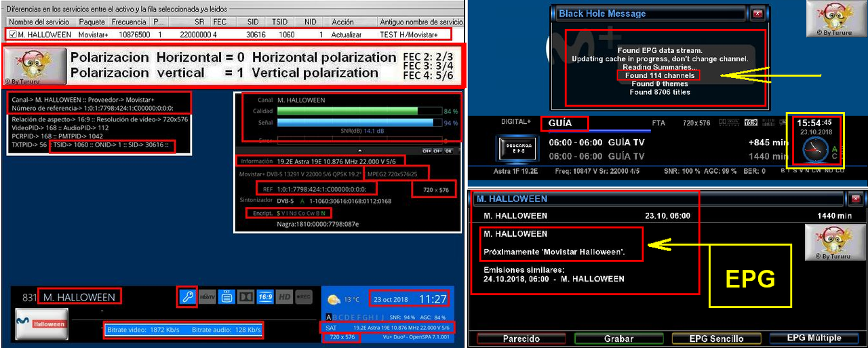Viewport: 868px width, 348px height.
Task: Click the HD indicator icon in infobar
Action: tap(284, 296)
